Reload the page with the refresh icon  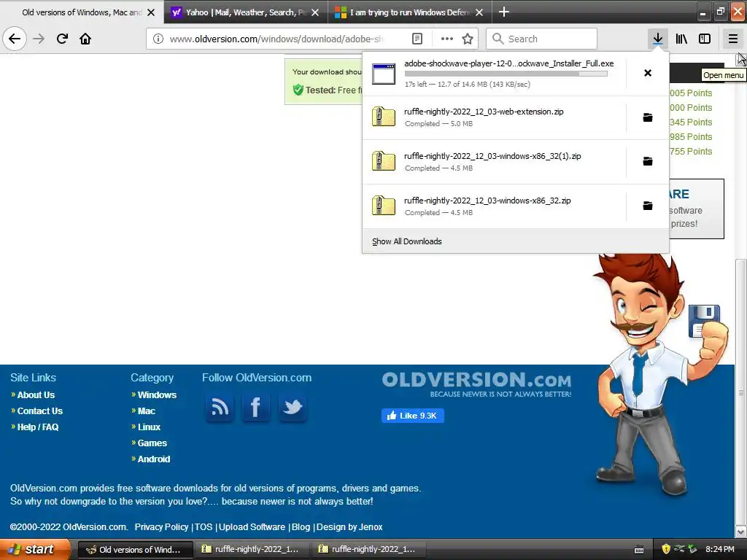62,39
